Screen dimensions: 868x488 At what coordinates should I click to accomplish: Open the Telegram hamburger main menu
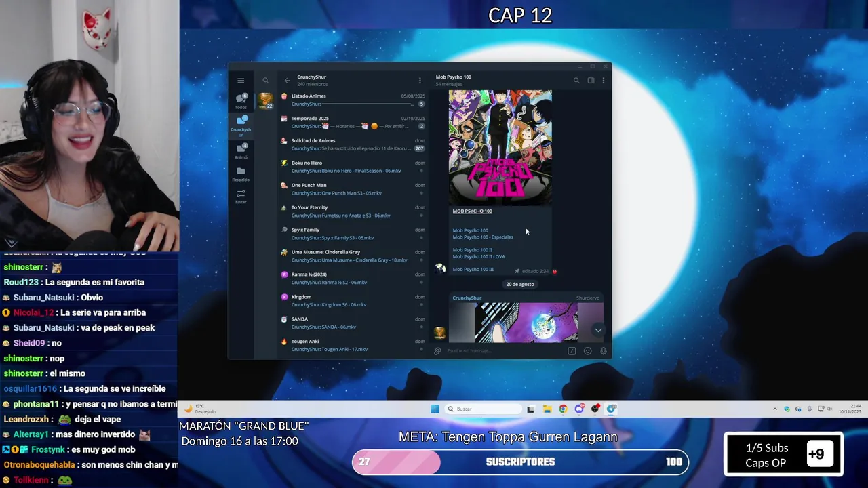pyautogui.click(x=241, y=80)
